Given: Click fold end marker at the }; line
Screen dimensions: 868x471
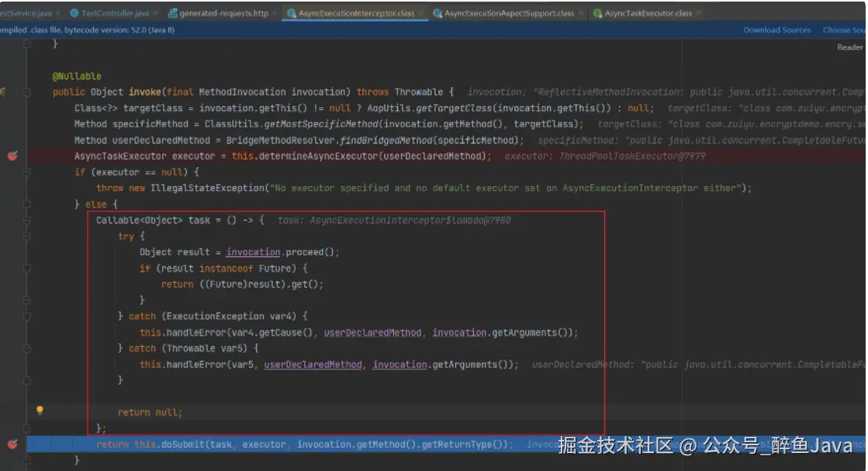Looking at the screenshot, I should point(26,428).
